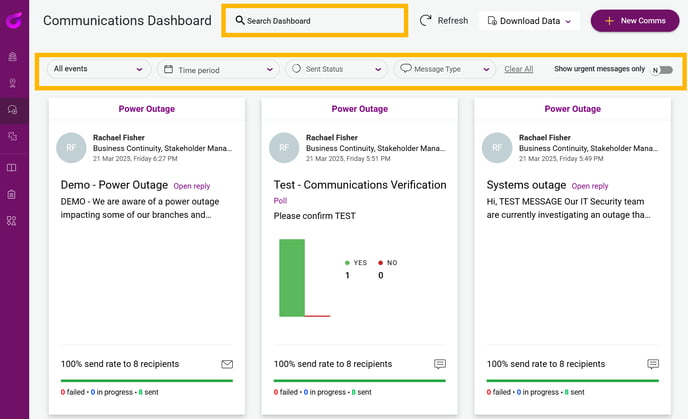688x419 pixels.
Task: Click the app logo in sidebar
Action: pyautogui.click(x=14, y=20)
